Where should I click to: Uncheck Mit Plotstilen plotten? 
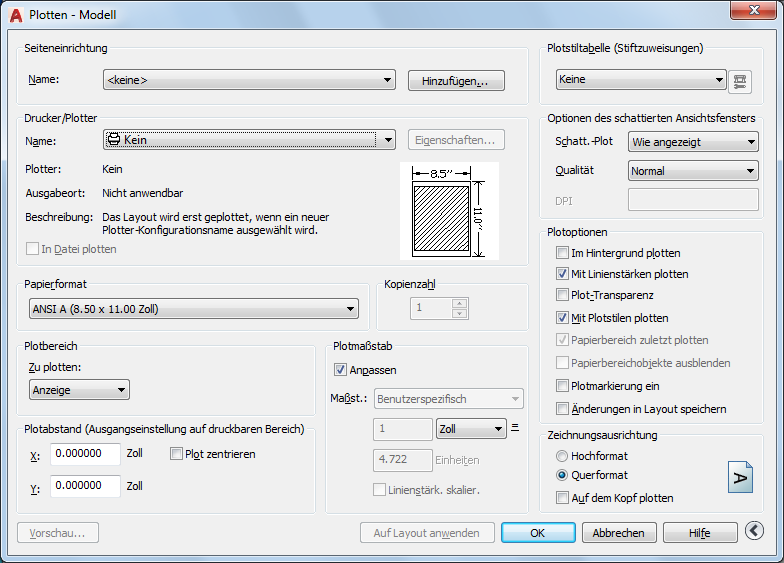[x=562, y=318]
